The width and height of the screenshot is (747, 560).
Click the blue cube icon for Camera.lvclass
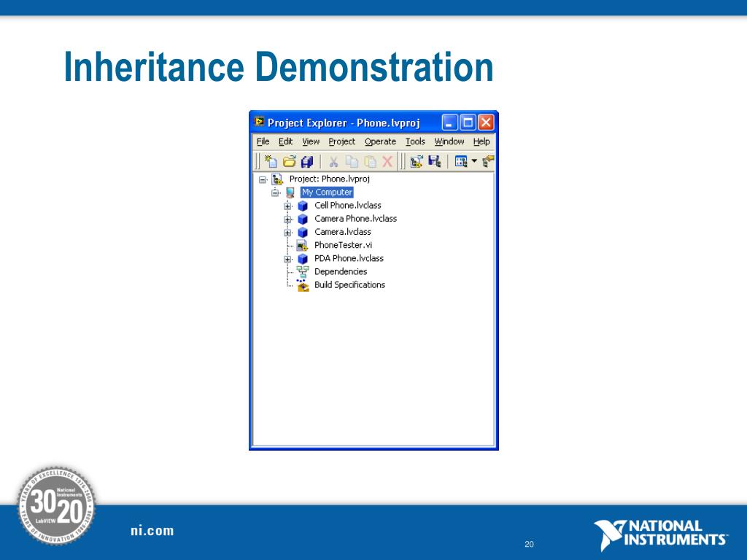click(303, 233)
